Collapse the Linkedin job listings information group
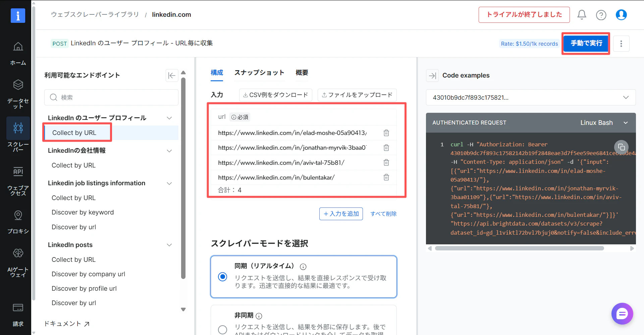644x335 pixels. click(169, 183)
